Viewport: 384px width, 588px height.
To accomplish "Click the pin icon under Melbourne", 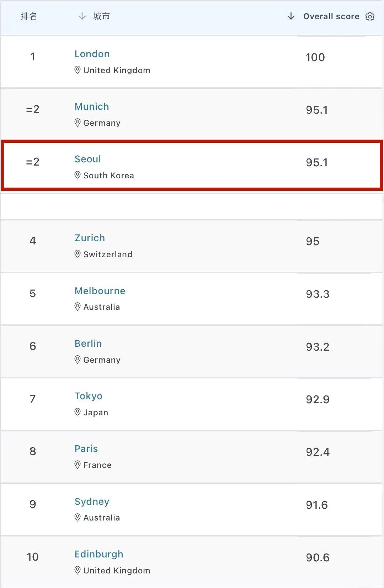I will click(x=78, y=307).
